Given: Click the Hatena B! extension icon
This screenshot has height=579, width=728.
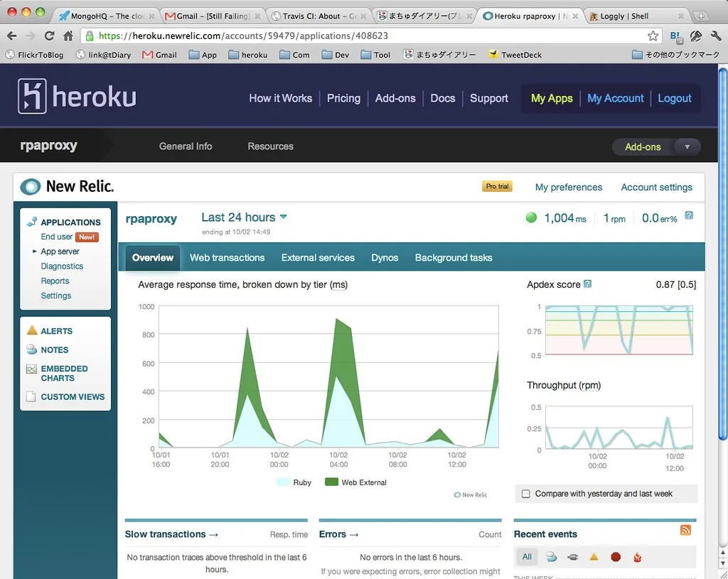Looking at the screenshot, I should coord(676,36).
